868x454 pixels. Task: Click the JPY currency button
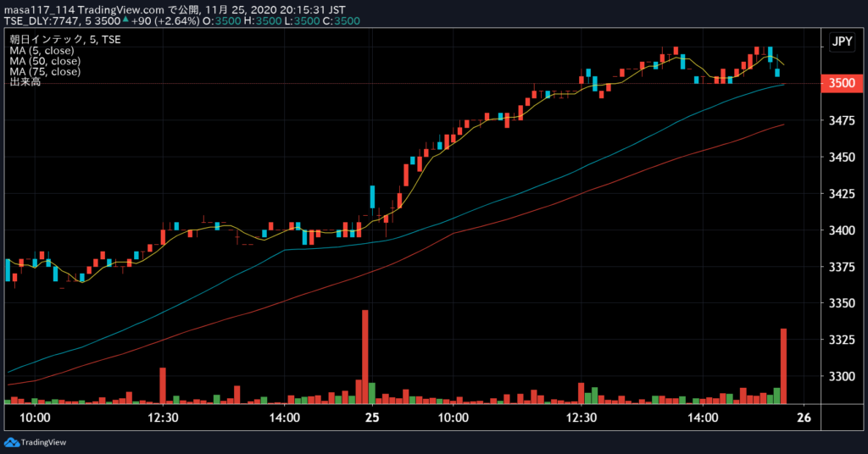(842, 42)
